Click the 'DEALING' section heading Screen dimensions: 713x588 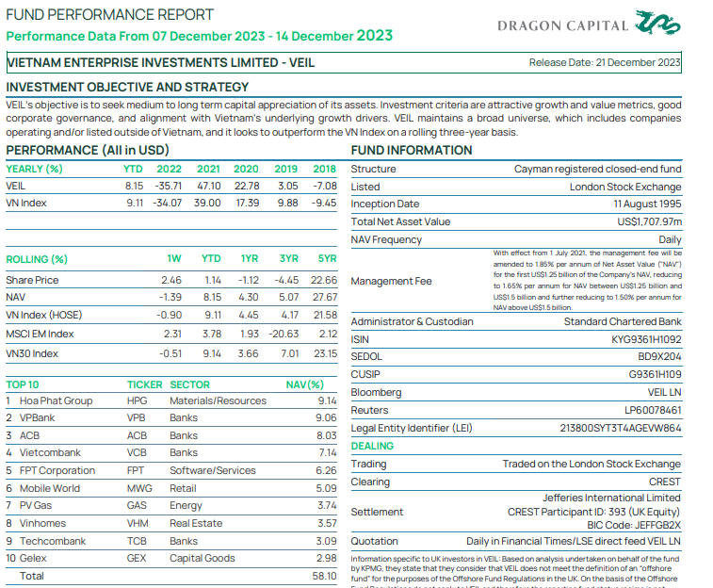click(372, 446)
